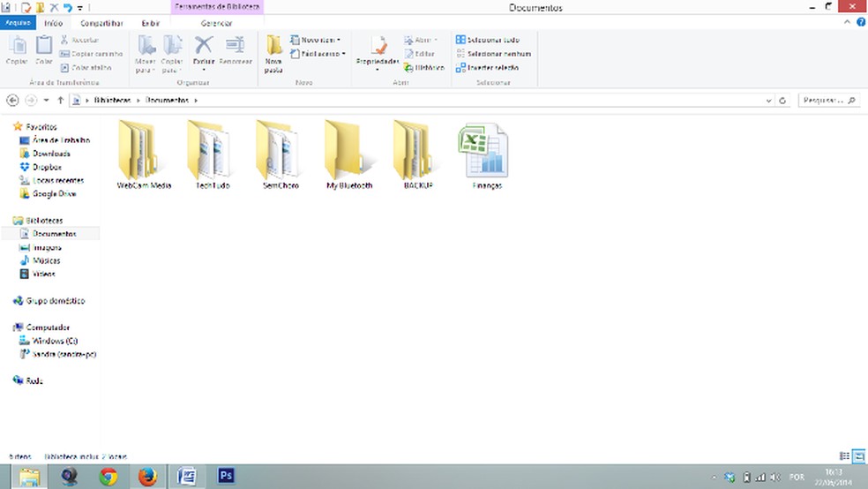Click the Histórico command
868x489 pixels.
pyautogui.click(x=424, y=68)
